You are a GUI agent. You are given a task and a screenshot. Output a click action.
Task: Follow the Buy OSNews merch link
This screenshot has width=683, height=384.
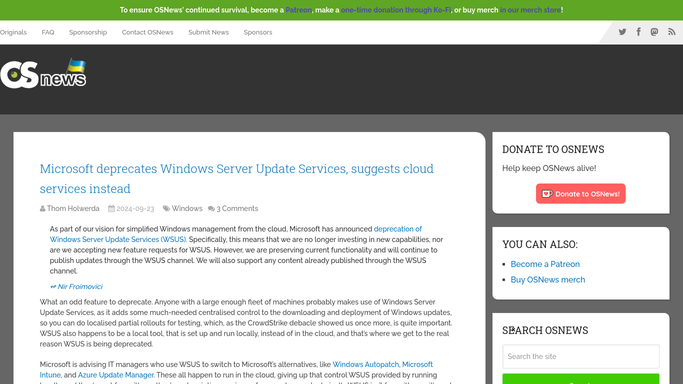pyautogui.click(x=548, y=280)
